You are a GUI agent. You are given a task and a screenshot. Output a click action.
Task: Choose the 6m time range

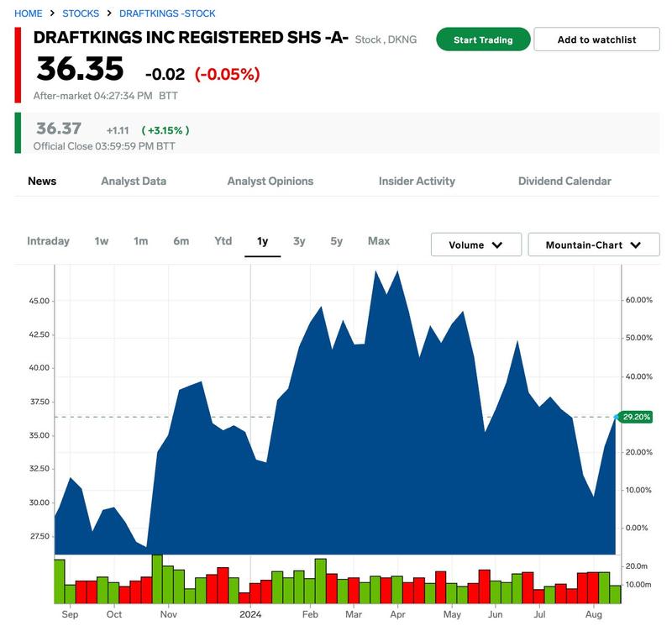coord(181,241)
